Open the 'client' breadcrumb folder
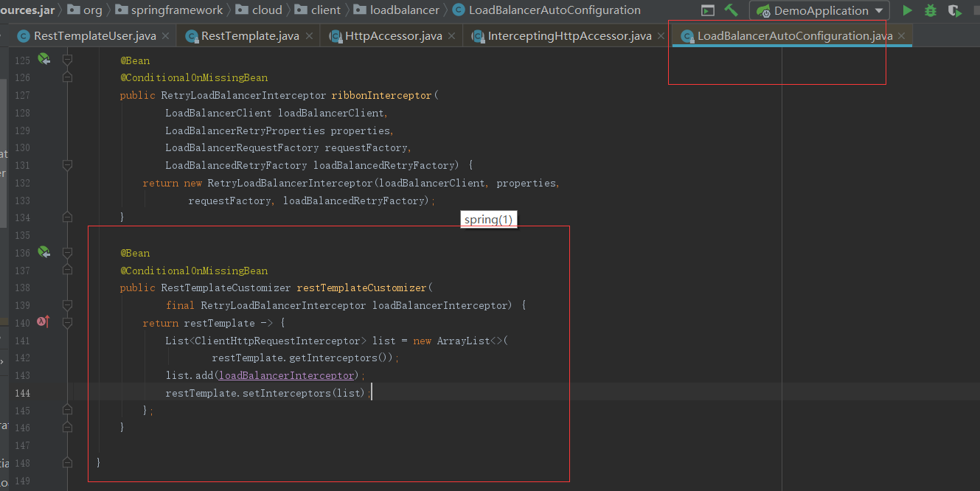Screen dimensions: 980x491 pos(318,10)
